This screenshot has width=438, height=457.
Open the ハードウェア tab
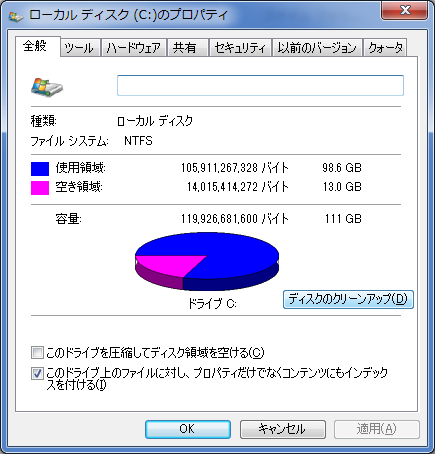134,48
